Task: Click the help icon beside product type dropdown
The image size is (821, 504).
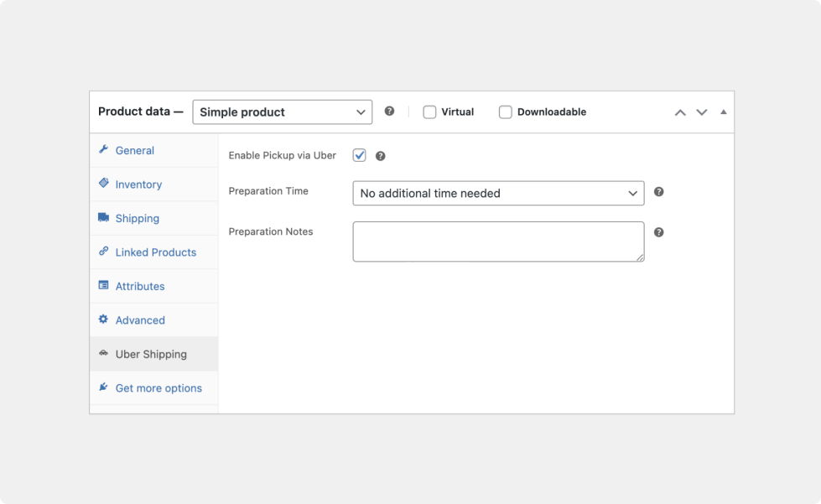Action: pyautogui.click(x=389, y=112)
